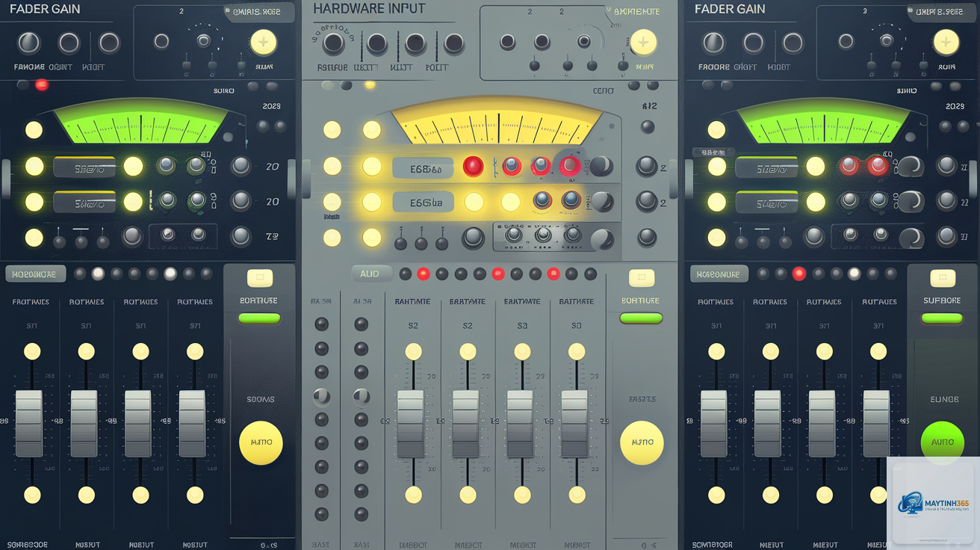Turn first knob under Hardware Input title

(x=334, y=44)
